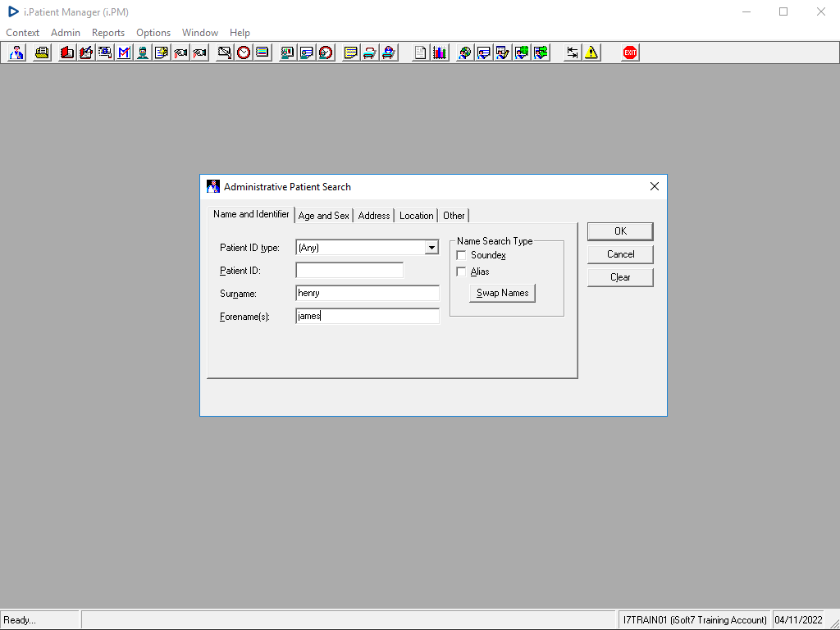Switch to the Location tab
Screen dimensions: 840x630
[x=416, y=216]
